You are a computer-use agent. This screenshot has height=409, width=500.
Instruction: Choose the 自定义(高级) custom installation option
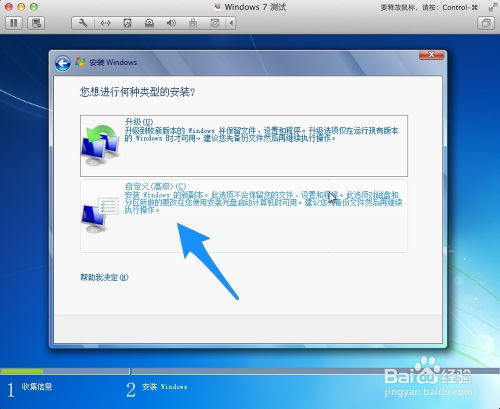(244, 216)
